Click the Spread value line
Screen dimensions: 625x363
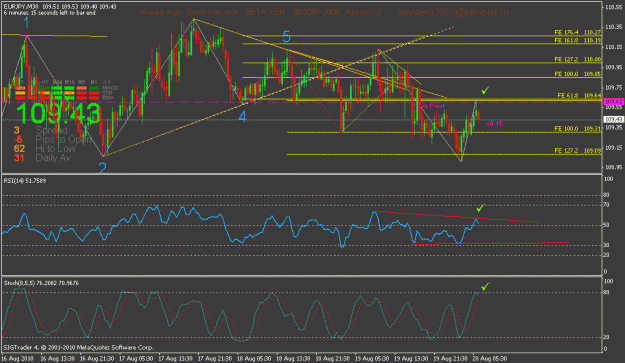(41, 130)
